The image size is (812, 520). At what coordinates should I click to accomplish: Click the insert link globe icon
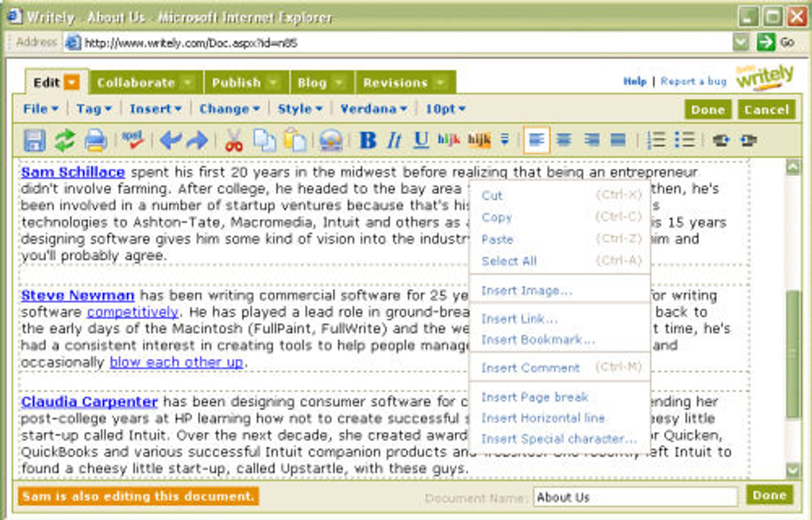pyautogui.click(x=331, y=141)
